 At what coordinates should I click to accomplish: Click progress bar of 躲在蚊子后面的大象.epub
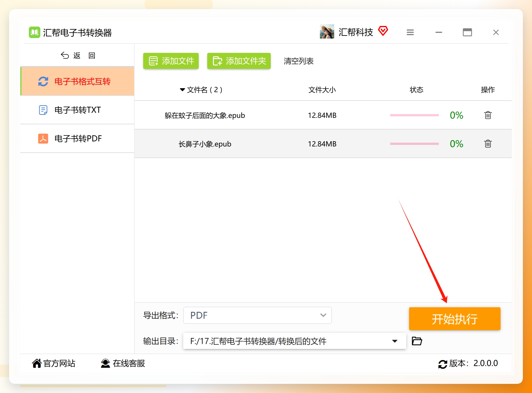coord(414,115)
